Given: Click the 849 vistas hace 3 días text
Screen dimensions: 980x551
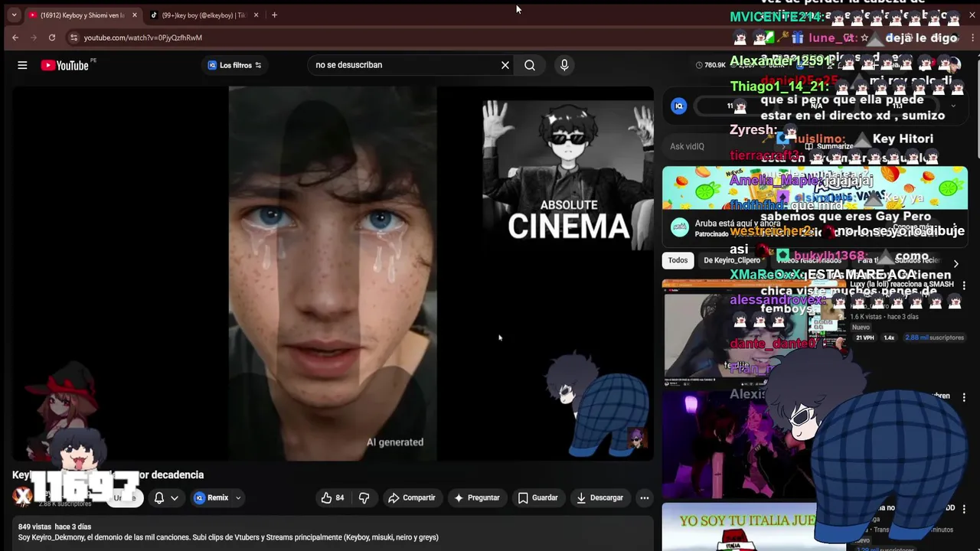Looking at the screenshot, I should pyautogui.click(x=54, y=527).
